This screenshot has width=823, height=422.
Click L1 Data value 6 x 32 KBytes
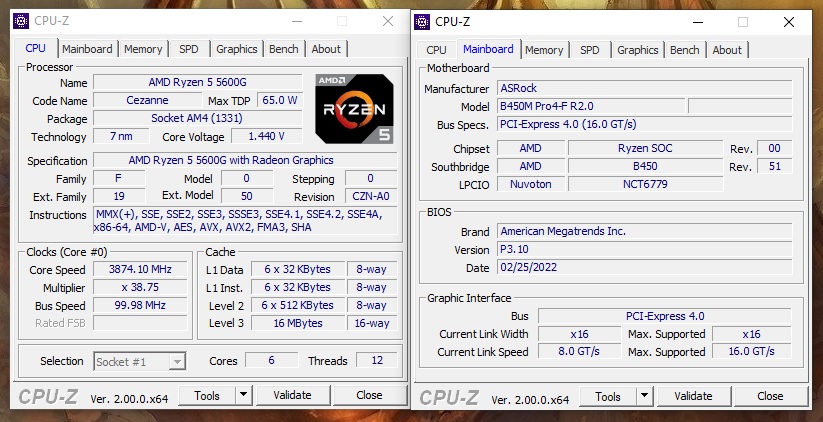coord(298,269)
